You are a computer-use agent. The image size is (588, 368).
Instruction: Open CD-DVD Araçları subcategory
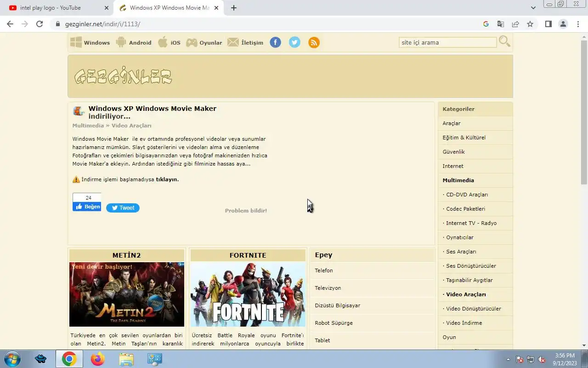(475, 195)
